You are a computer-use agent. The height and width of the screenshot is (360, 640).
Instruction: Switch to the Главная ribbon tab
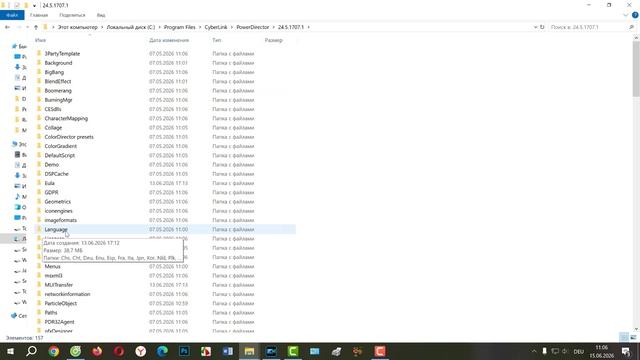point(39,15)
